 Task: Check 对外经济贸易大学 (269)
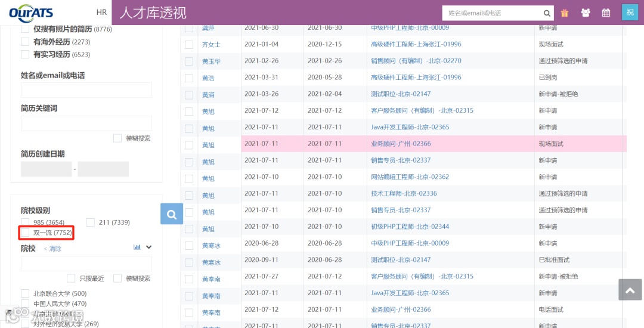coord(25,324)
